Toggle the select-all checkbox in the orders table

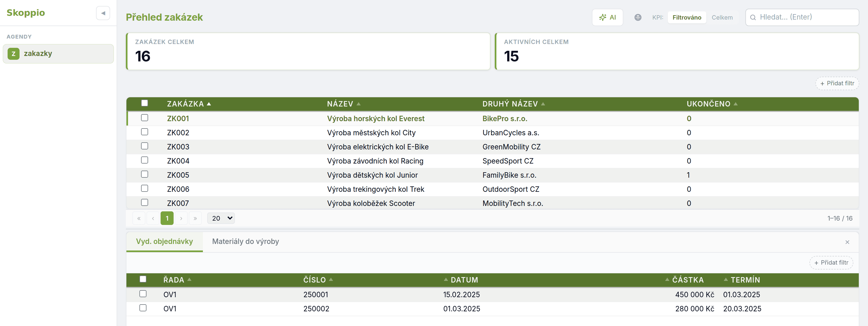point(143,280)
